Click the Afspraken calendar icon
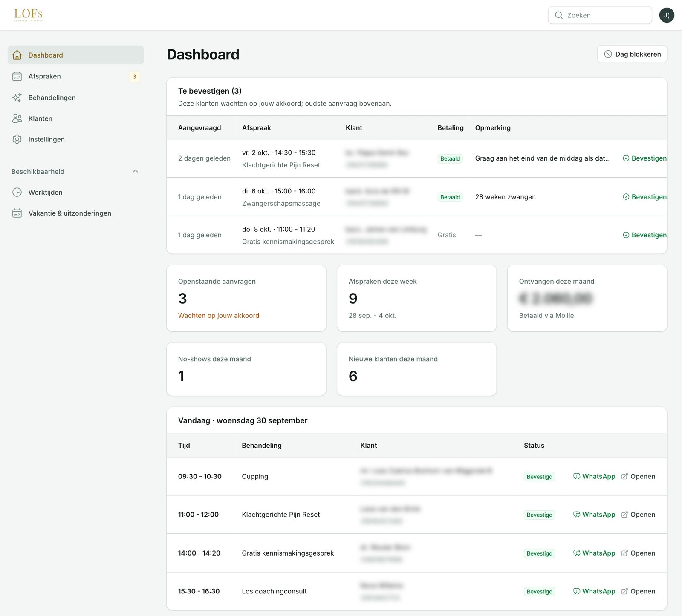Screen dimensions: 682x616 (x=17, y=76)
